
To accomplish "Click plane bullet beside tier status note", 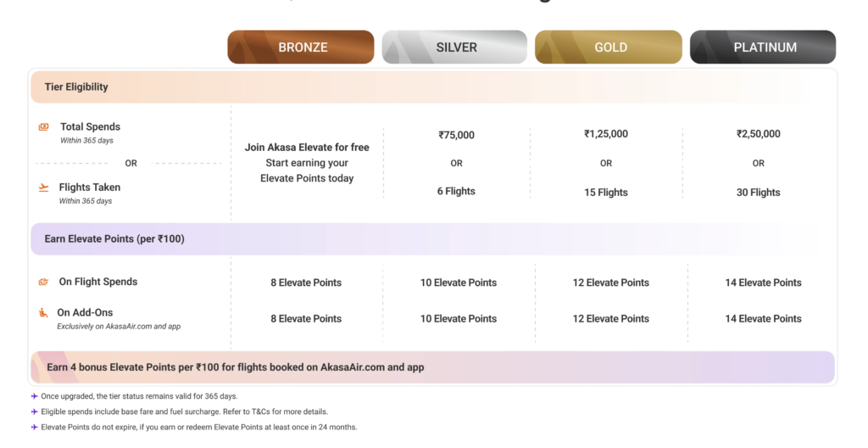I will (x=34, y=396).
